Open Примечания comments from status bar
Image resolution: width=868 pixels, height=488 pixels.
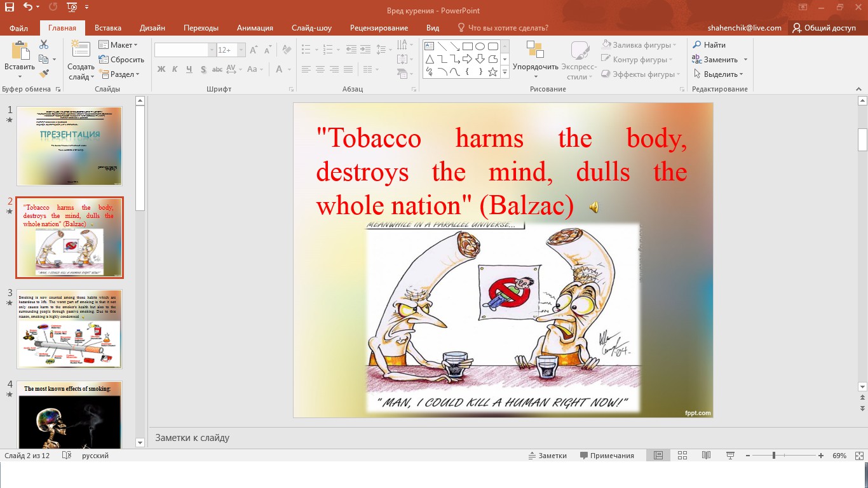pos(607,456)
